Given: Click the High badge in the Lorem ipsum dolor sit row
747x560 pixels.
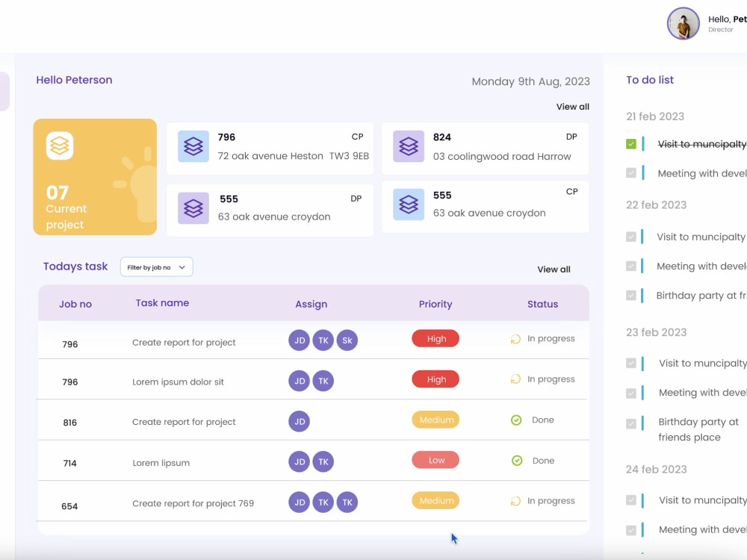Looking at the screenshot, I should 436,379.
